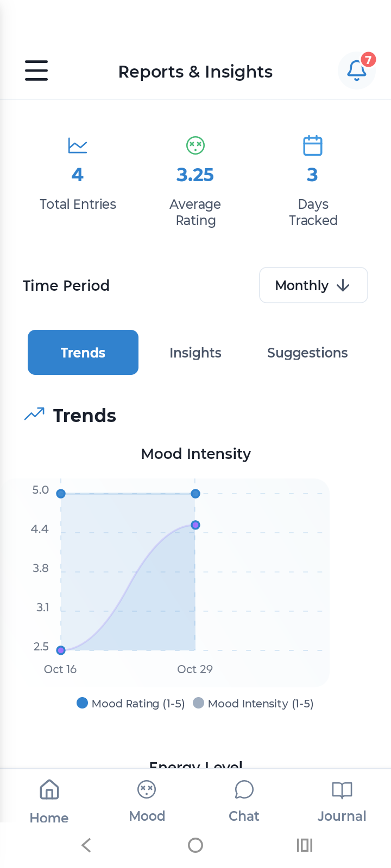Open the navigation menu via hamburger icon
The width and height of the screenshot is (391, 868).
(36, 71)
